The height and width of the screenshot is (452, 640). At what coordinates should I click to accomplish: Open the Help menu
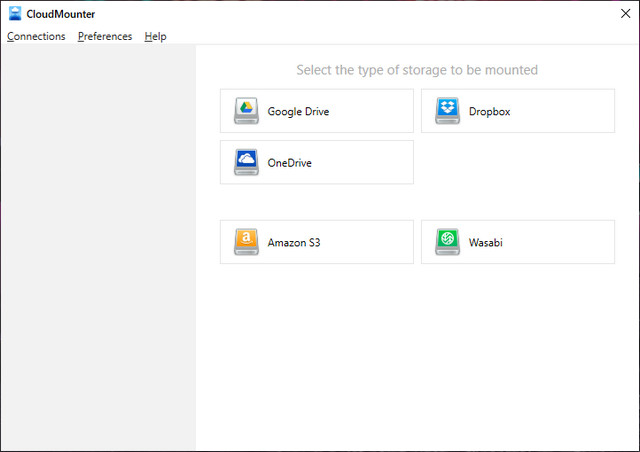coord(155,36)
